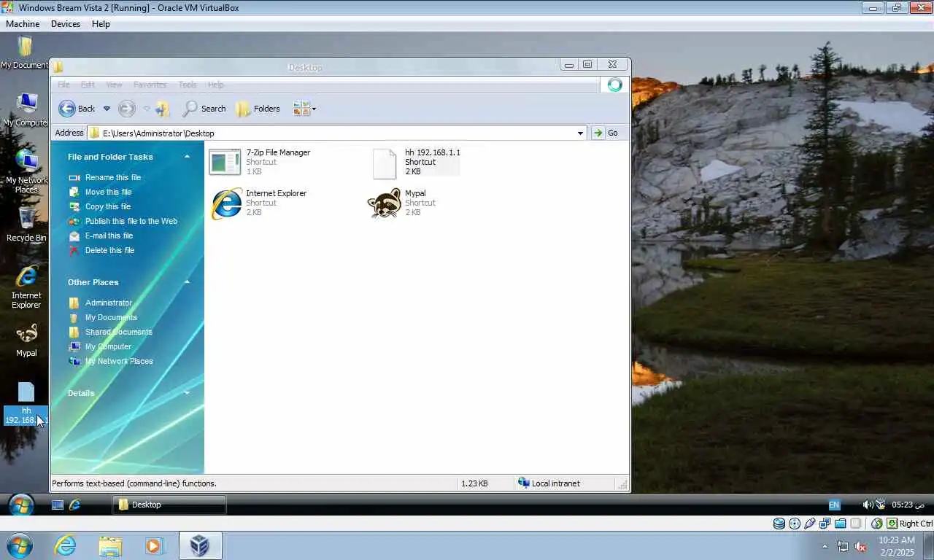Collapse the Other Places section
The height and width of the screenshot is (560, 934).
point(187,282)
